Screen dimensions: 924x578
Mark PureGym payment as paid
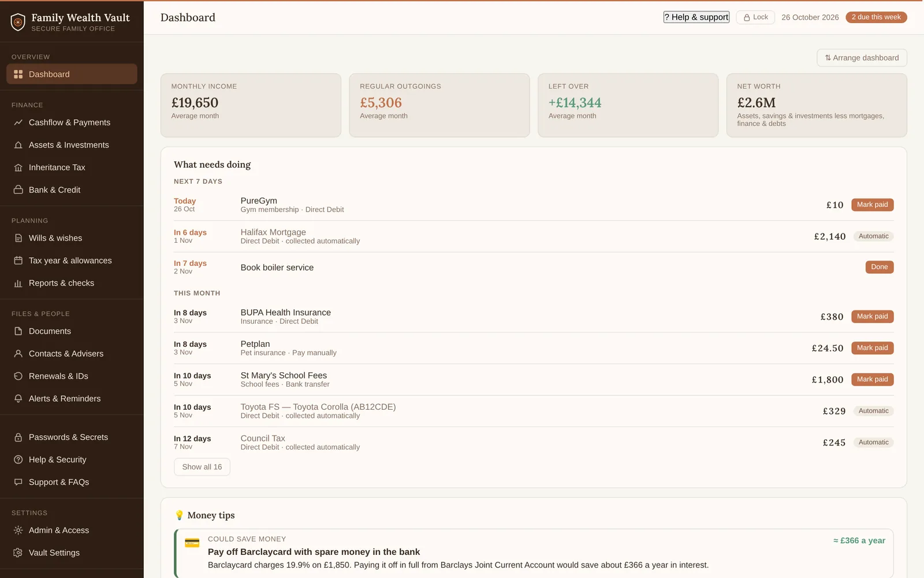(x=872, y=205)
